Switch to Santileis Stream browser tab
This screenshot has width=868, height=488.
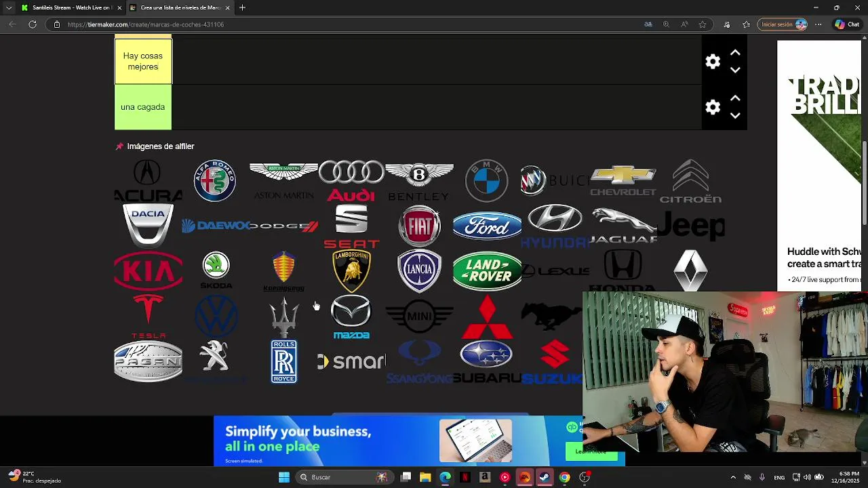pos(71,7)
